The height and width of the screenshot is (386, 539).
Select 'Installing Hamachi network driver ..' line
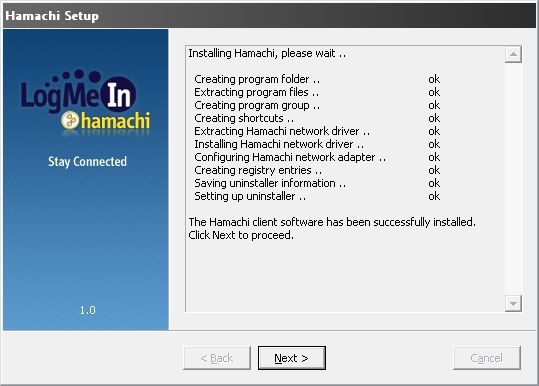click(279, 144)
